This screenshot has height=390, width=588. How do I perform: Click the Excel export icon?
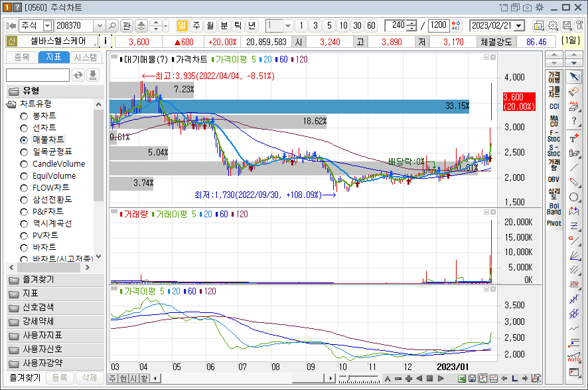pyautogui.click(x=462, y=378)
